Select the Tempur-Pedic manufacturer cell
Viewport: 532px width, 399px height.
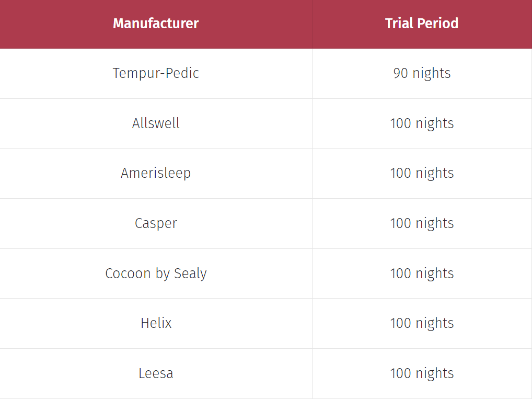(x=156, y=73)
